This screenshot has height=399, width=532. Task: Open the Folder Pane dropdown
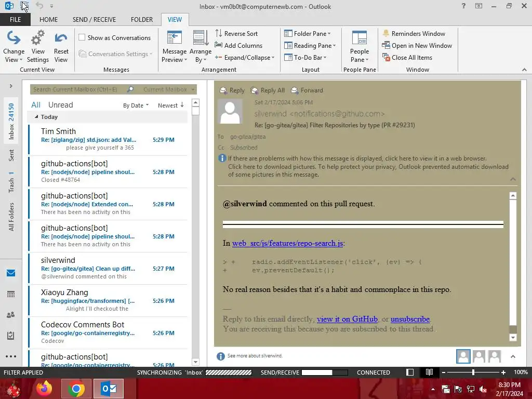pyautogui.click(x=308, y=34)
